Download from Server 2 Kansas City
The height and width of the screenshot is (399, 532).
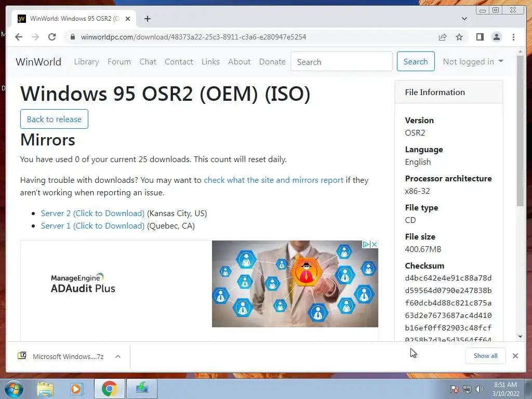92,214
